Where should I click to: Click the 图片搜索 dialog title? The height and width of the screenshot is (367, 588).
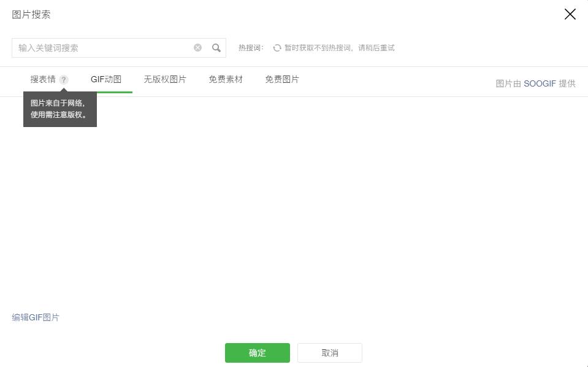[x=31, y=14]
